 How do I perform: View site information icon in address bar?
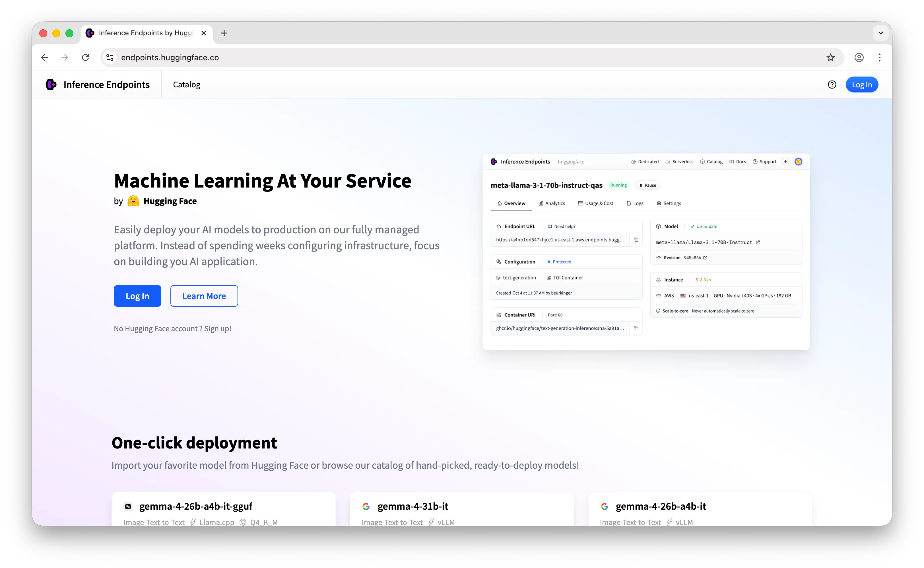coord(110,57)
